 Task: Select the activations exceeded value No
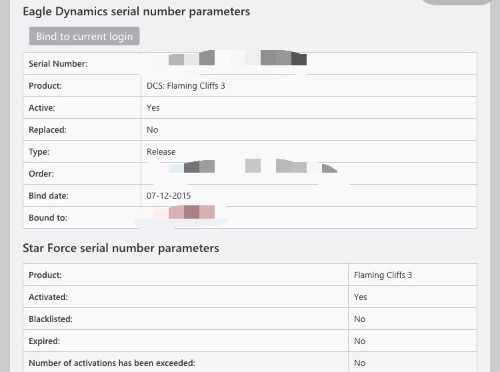click(360, 363)
